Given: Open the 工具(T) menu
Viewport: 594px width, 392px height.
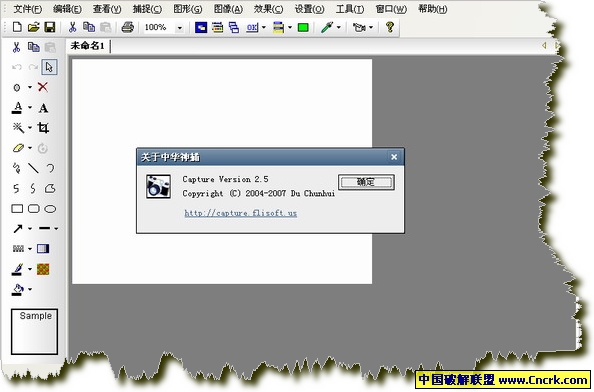Looking at the screenshot, I should (350, 9).
